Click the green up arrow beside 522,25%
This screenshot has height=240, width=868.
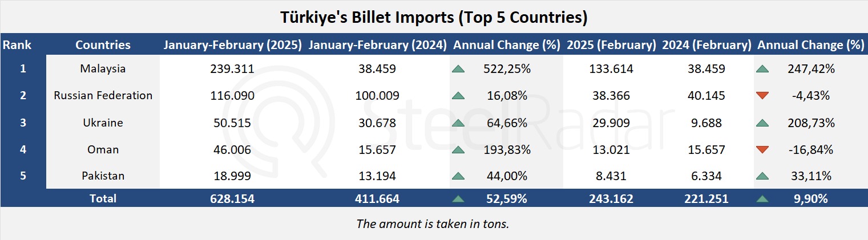pyautogui.click(x=458, y=69)
